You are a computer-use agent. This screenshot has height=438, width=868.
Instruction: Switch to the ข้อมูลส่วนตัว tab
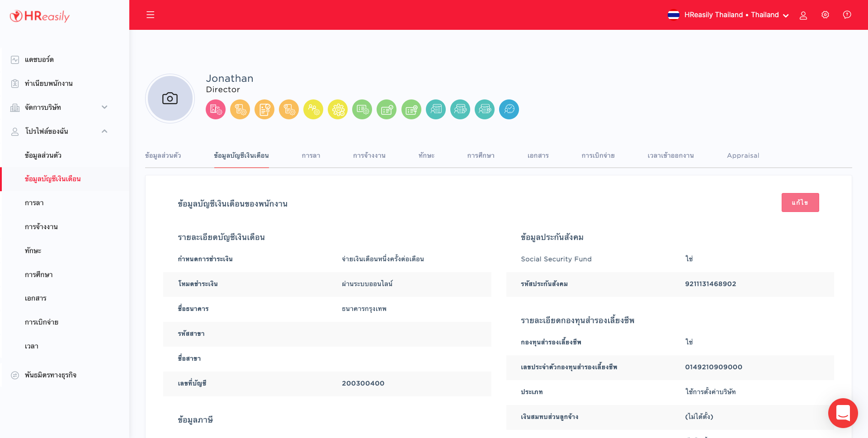(163, 155)
